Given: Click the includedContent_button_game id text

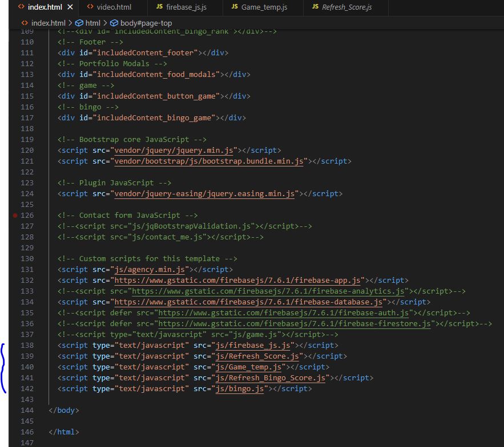Looking at the screenshot, I should pyautogui.click(x=156, y=96).
